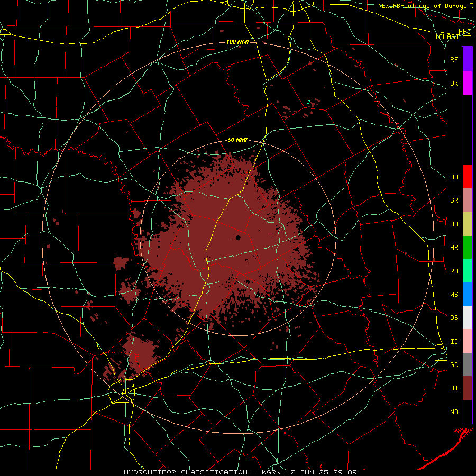Image resolution: width=476 pixels, height=476 pixels.
Task: Click the 'HYDROMETEOR CLASSIFICATION' title text
Action: 186,472
